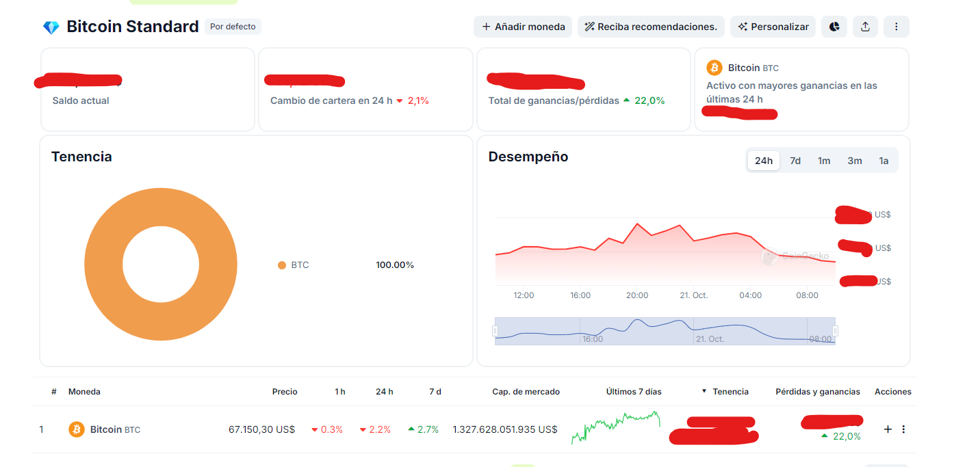Click the Últimos 7 días column header
This screenshot has width=980, height=467.
click(x=634, y=392)
